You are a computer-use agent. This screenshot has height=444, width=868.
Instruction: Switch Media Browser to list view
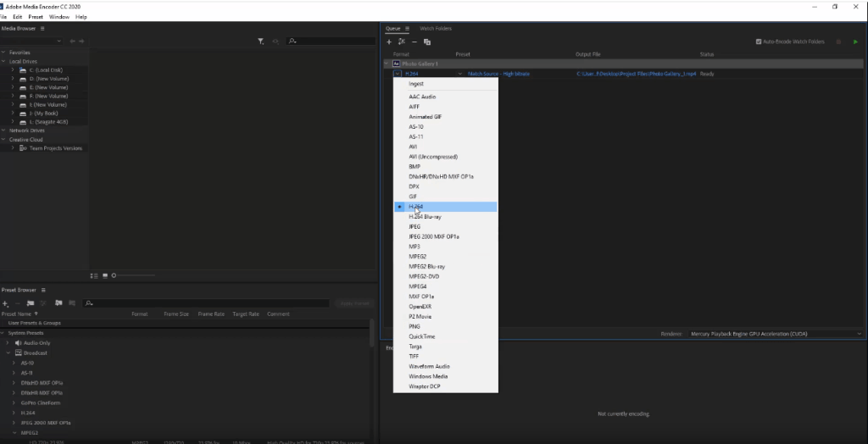point(94,275)
